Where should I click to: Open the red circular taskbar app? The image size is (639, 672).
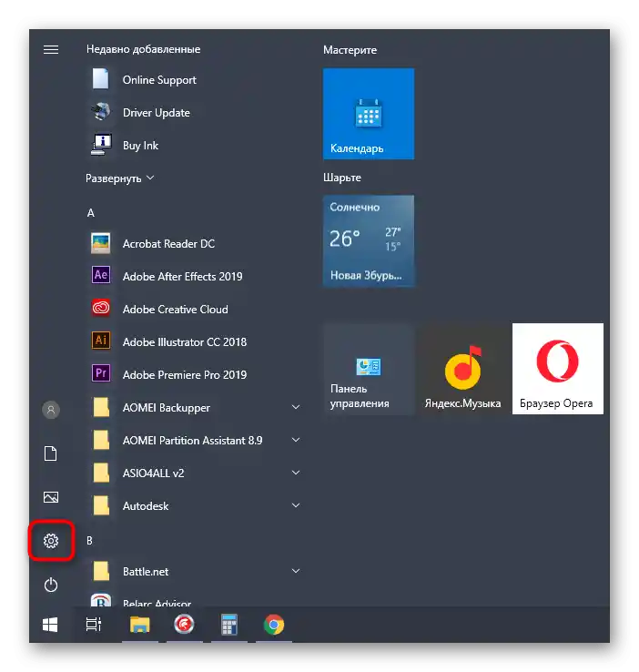pyautogui.click(x=184, y=625)
